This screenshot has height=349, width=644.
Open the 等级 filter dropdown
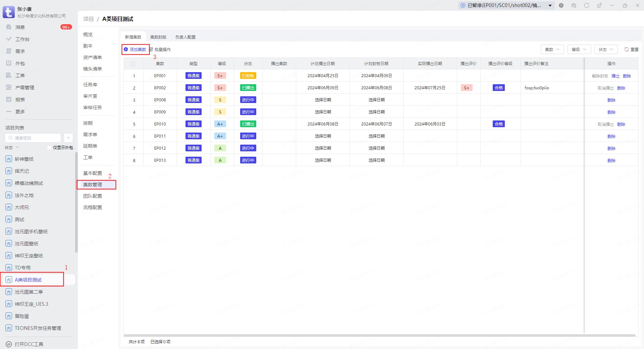click(x=579, y=49)
